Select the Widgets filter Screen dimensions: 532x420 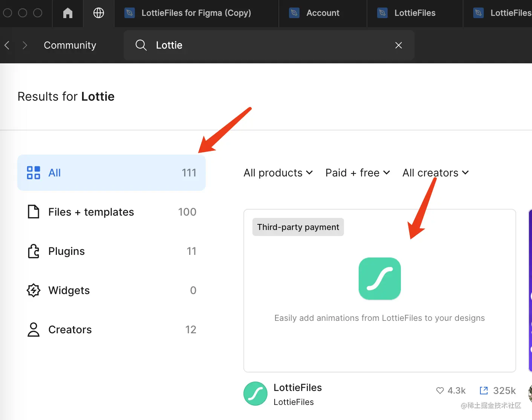(112, 290)
